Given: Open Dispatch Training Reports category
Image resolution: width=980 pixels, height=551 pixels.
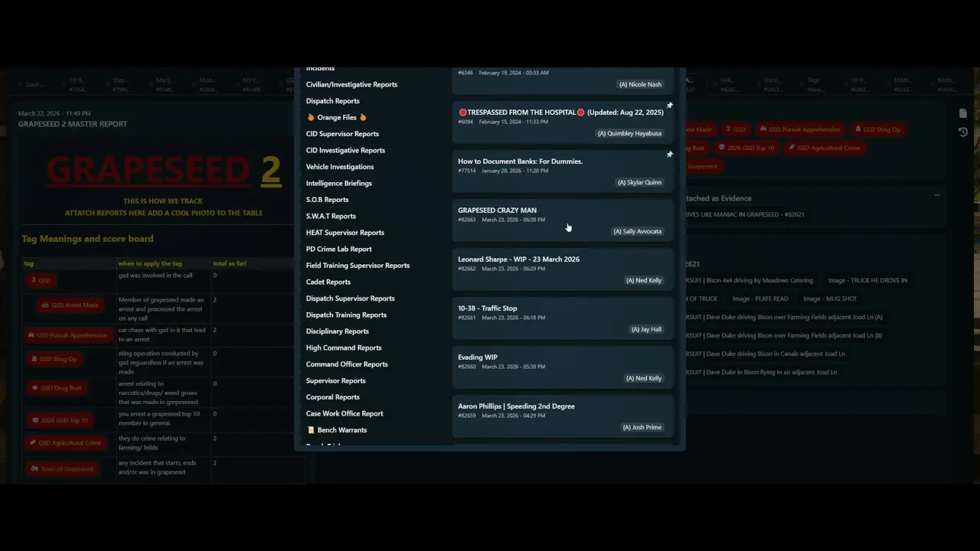Looking at the screenshot, I should pyautogui.click(x=346, y=315).
